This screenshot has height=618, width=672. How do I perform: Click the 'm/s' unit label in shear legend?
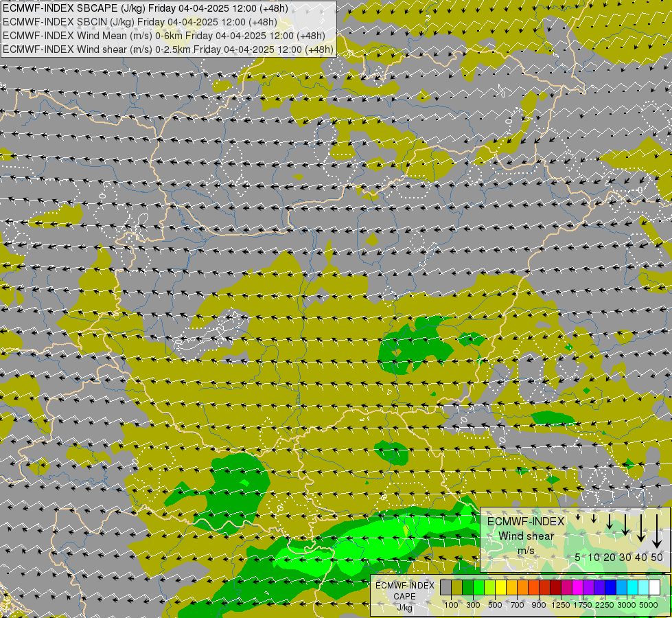526,551
